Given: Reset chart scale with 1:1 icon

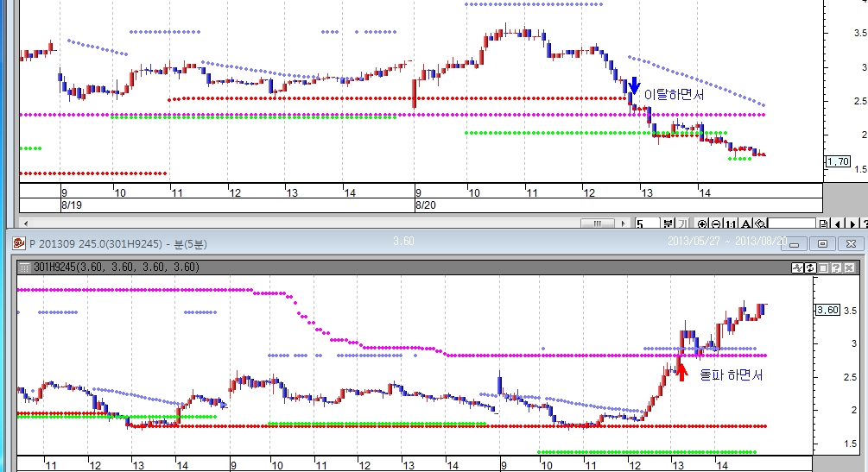Looking at the screenshot, I should click(x=732, y=223).
